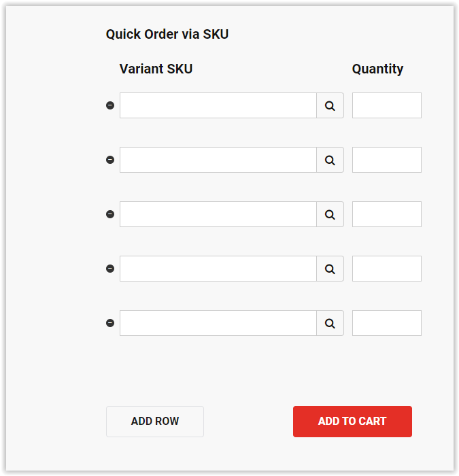This screenshot has width=459, height=476.
Task: Select the first row Quantity field
Action: 387,105
